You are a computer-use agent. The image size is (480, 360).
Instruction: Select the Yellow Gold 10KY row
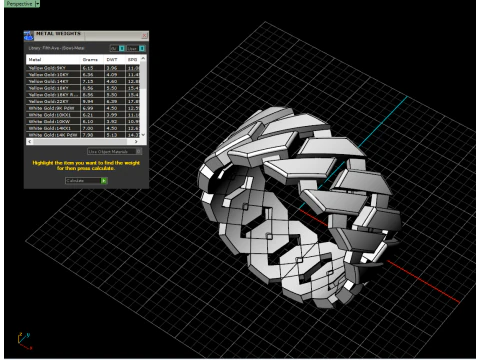point(83,74)
